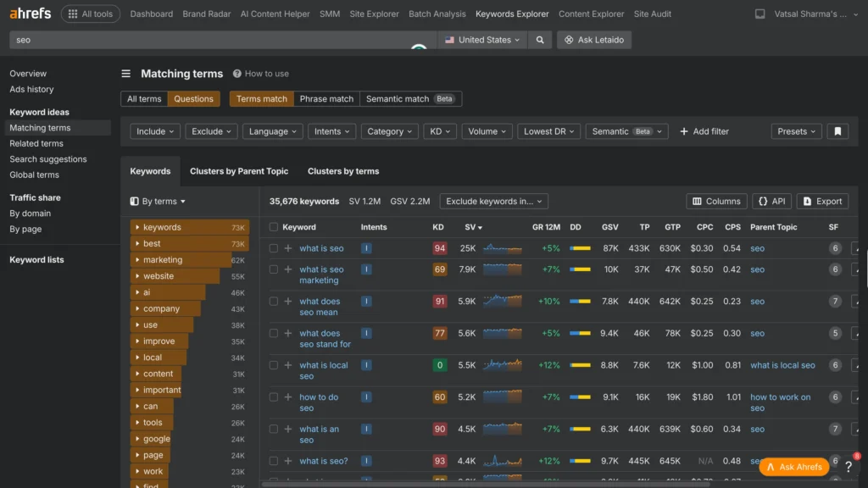The width and height of the screenshot is (868, 488).
Task: Open the Lowest DR filter dropdown
Action: pos(548,131)
